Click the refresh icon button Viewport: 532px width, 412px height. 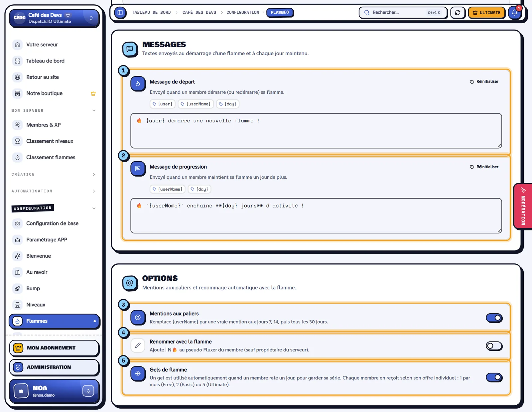(458, 13)
